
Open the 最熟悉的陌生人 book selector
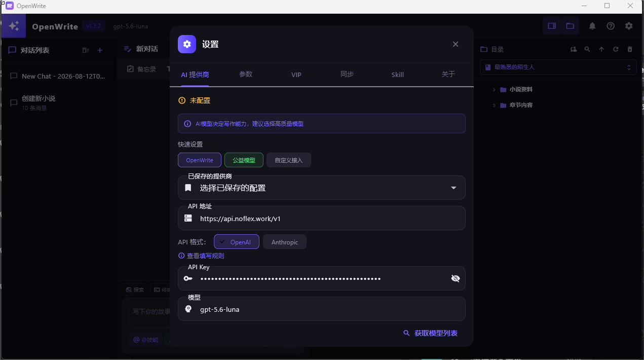pyautogui.click(x=558, y=67)
